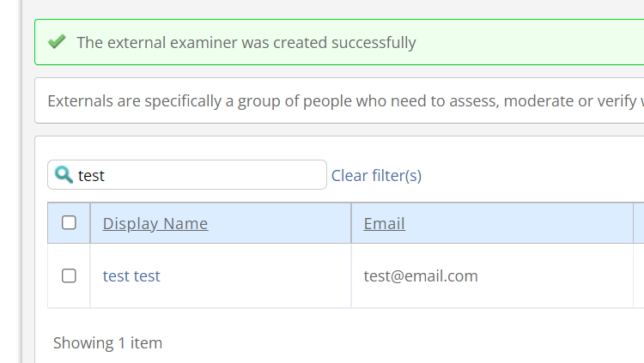Select the checkbox for test test row
The width and height of the screenshot is (644, 363).
point(69,275)
